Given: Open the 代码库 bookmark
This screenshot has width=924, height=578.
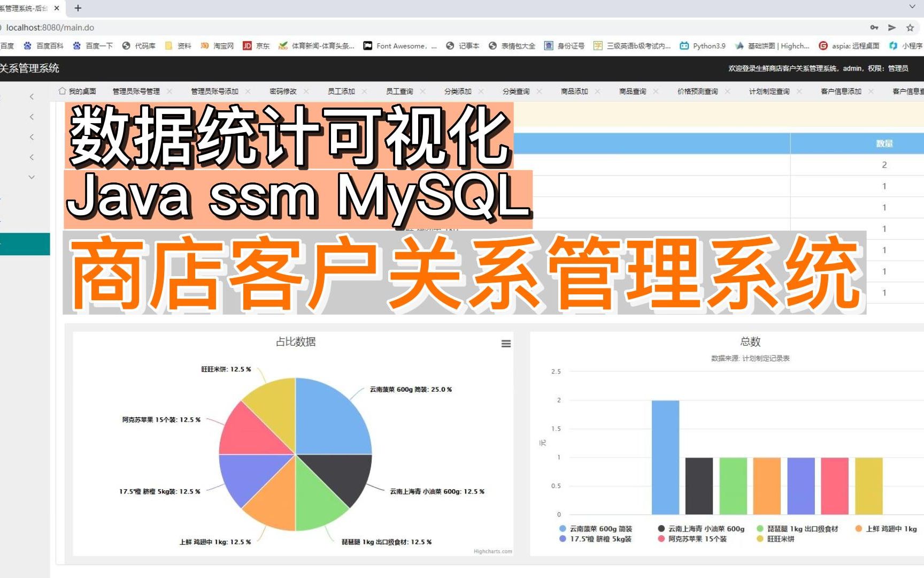Looking at the screenshot, I should pyautogui.click(x=138, y=46).
